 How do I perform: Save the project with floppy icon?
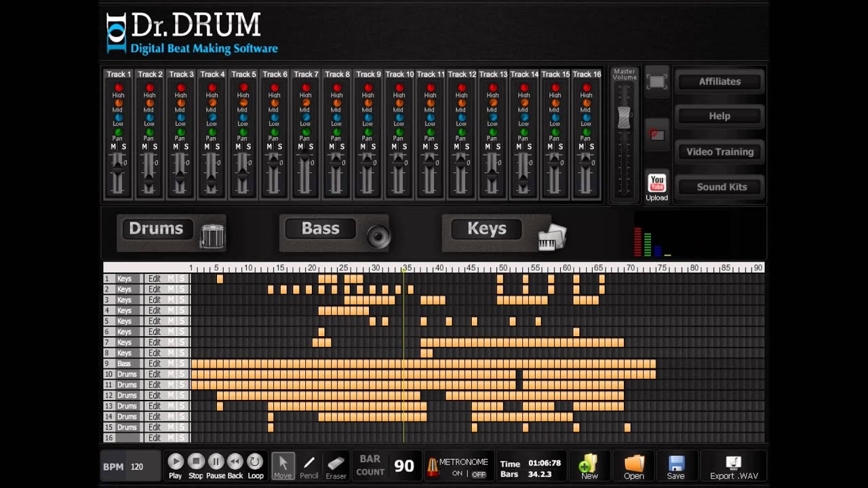click(x=676, y=466)
